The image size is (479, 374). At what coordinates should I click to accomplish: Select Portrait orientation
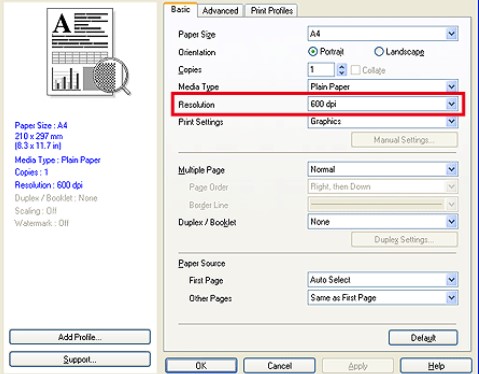coord(326,52)
